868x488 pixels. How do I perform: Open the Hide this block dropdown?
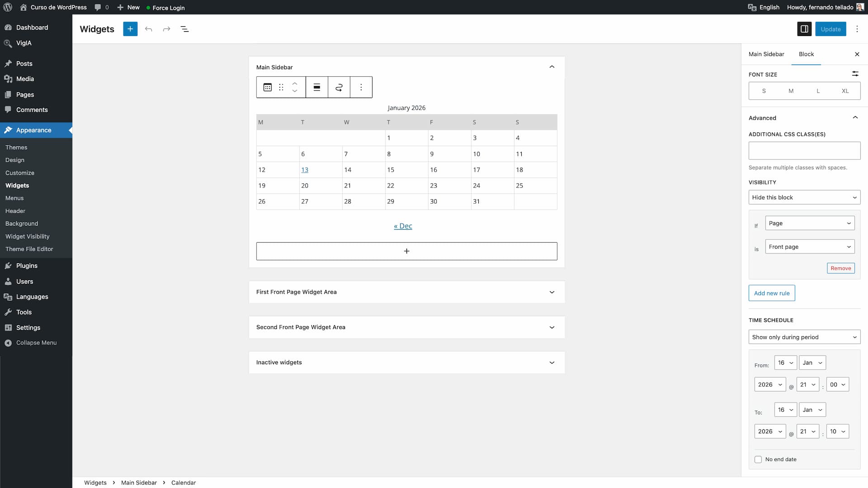[x=804, y=197]
